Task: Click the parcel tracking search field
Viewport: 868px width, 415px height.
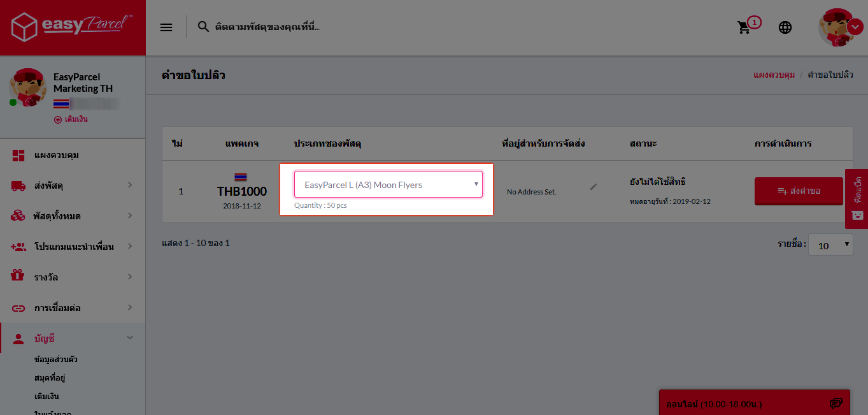Action: [267, 27]
